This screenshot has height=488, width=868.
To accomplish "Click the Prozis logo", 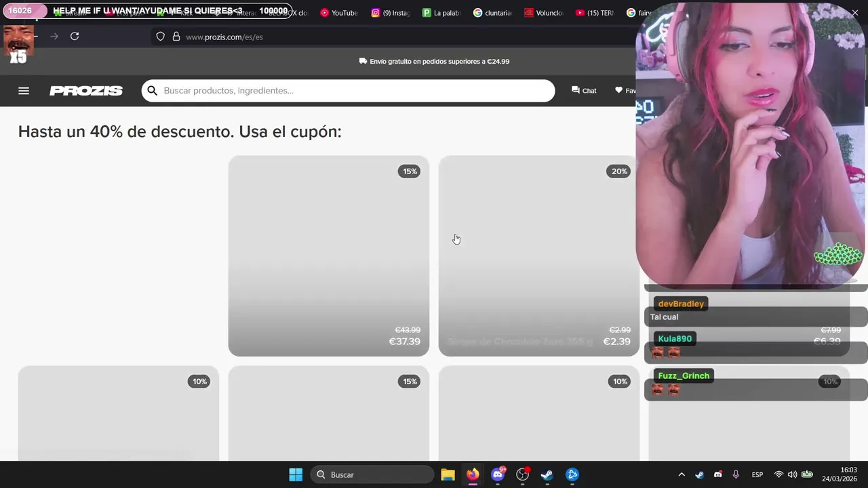I will (x=86, y=91).
